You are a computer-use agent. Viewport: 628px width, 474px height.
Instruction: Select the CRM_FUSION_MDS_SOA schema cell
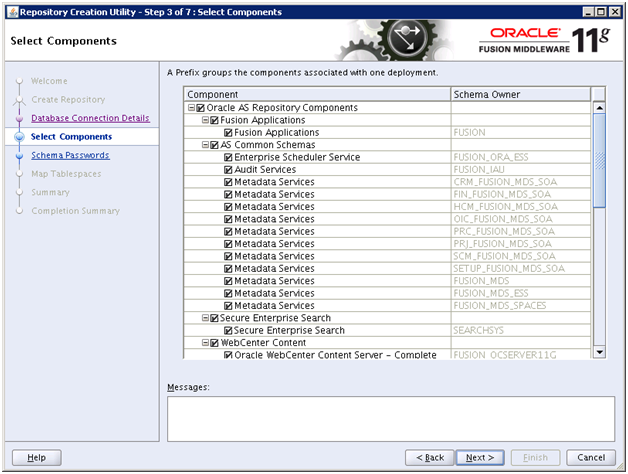point(521,182)
